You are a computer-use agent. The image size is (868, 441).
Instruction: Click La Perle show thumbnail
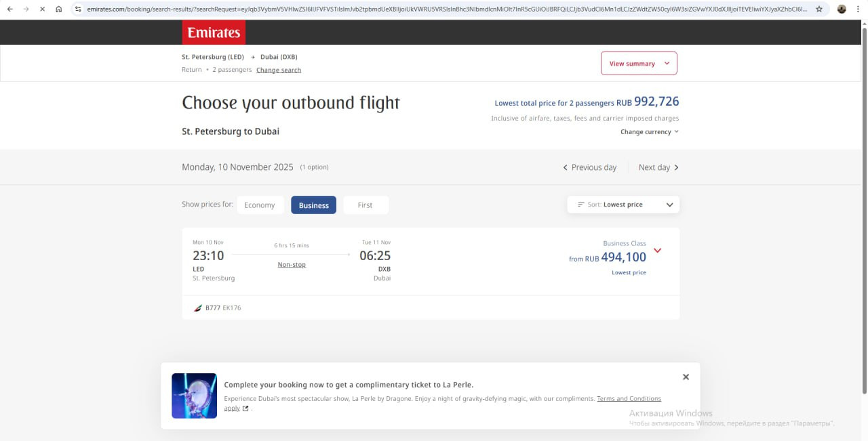tap(194, 396)
